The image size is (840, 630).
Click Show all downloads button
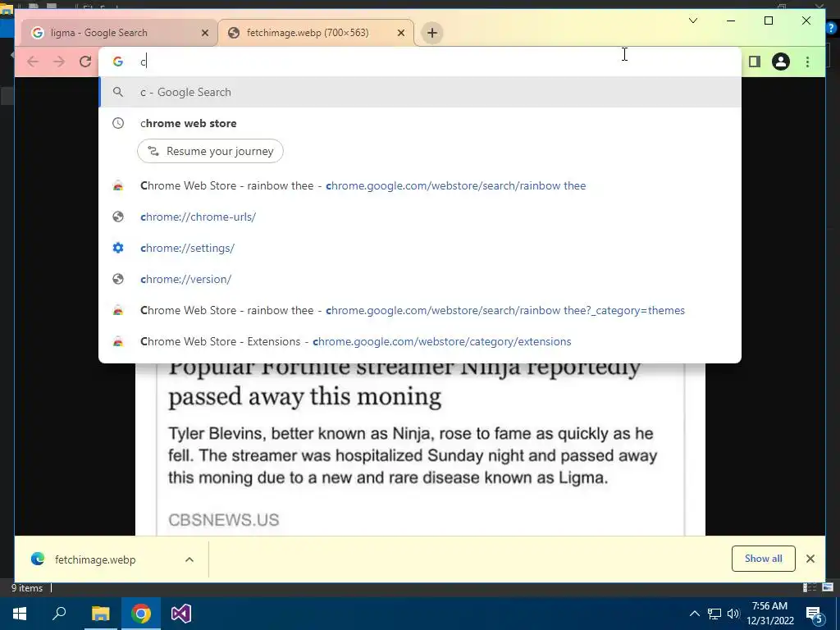(764, 559)
